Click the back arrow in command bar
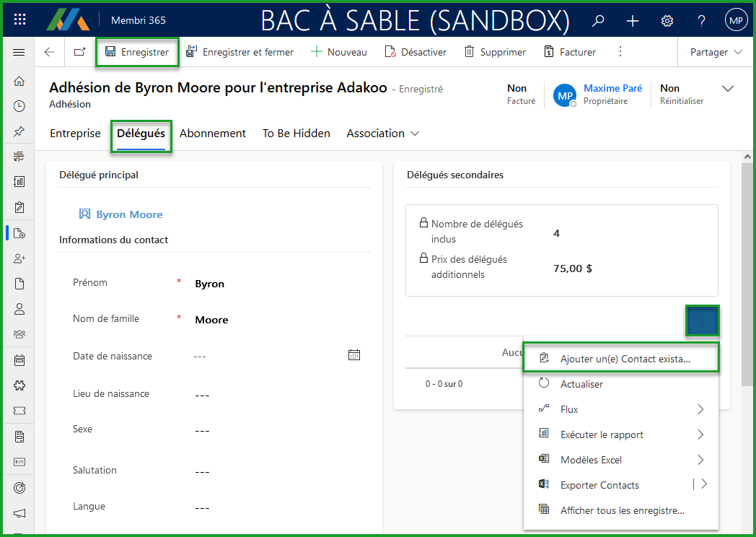The height and width of the screenshot is (537, 756). click(49, 52)
